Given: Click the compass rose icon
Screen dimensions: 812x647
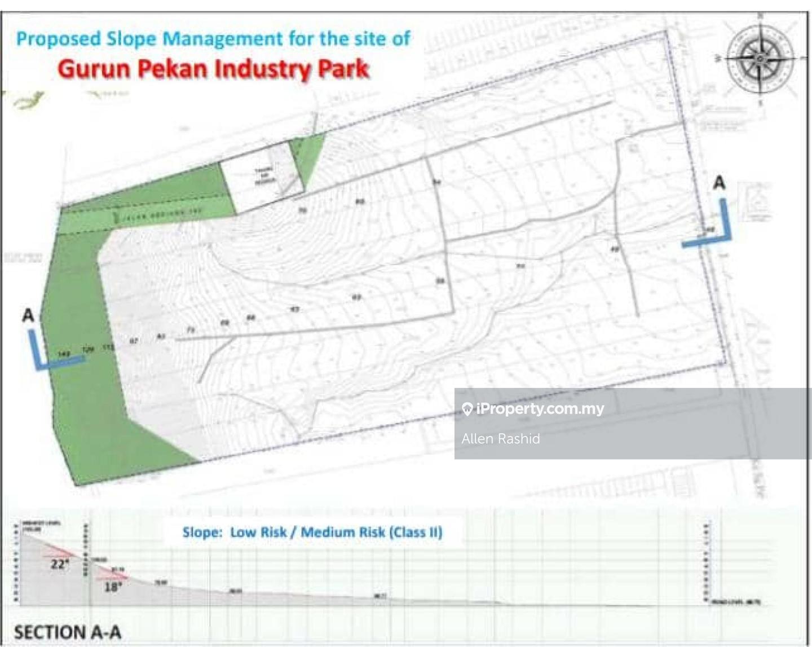Looking at the screenshot, I should (760, 59).
